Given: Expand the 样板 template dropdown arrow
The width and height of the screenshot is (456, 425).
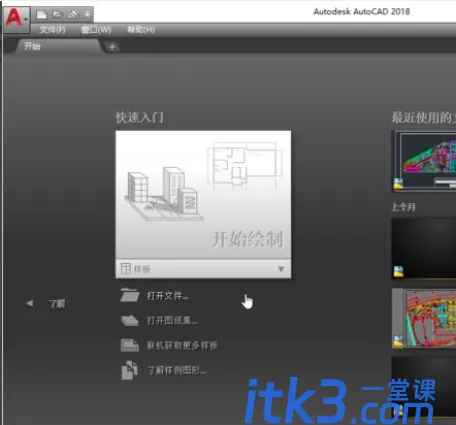Looking at the screenshot, I should pos(281,269).
